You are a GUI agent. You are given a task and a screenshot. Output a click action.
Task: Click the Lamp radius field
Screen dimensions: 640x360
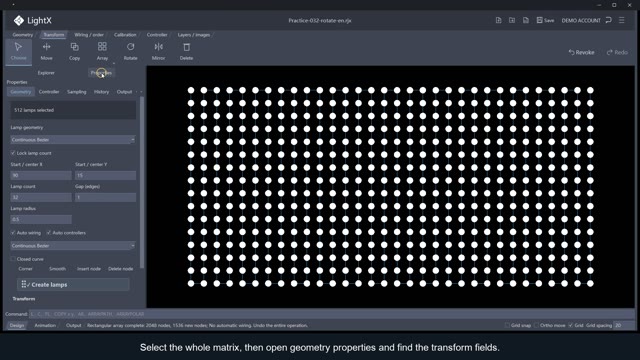pos(41,219)
